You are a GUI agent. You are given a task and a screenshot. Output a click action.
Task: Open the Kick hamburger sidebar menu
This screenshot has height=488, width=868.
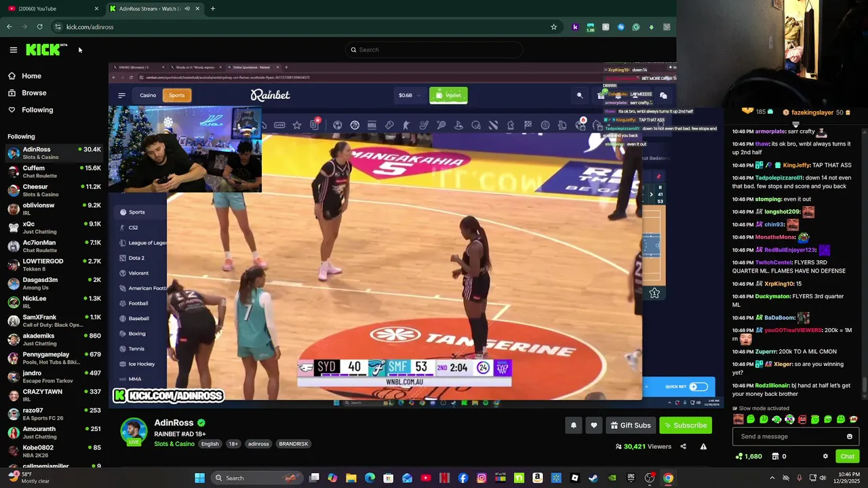13,49
